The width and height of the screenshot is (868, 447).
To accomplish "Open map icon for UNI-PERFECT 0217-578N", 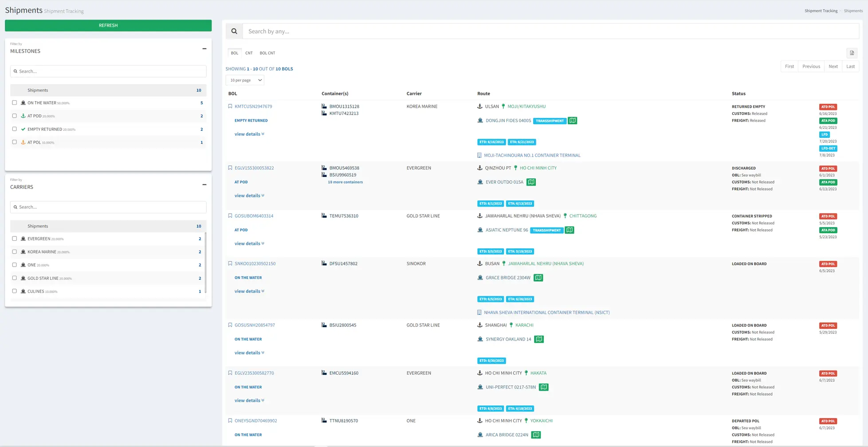I will click(x=544, y=387).
